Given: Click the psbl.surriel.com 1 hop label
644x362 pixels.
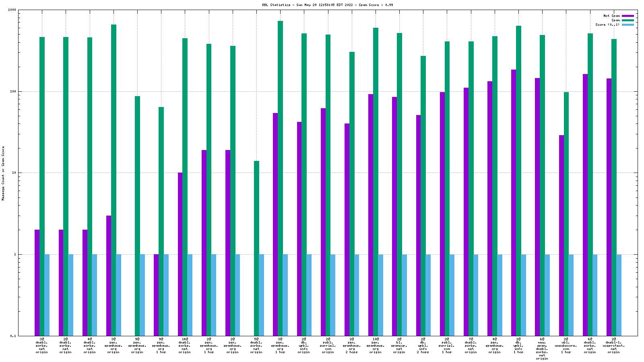Looking at the screenshot, I should 447,346.
